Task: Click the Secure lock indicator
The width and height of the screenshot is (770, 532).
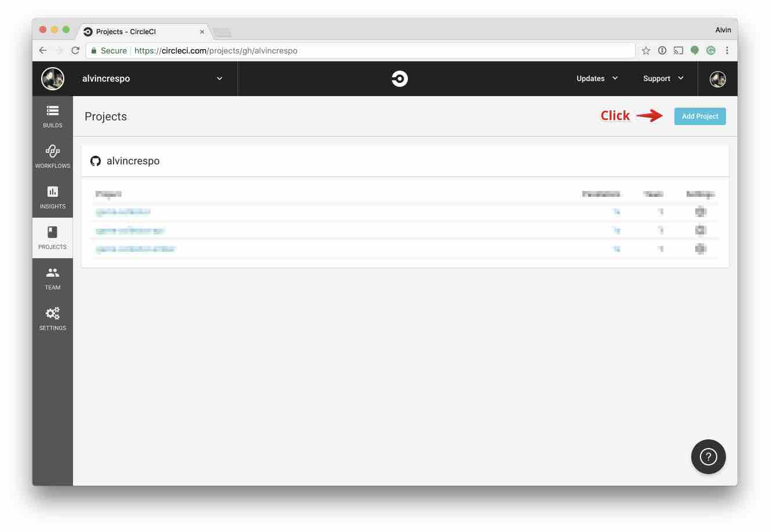Action: point(109,50)
